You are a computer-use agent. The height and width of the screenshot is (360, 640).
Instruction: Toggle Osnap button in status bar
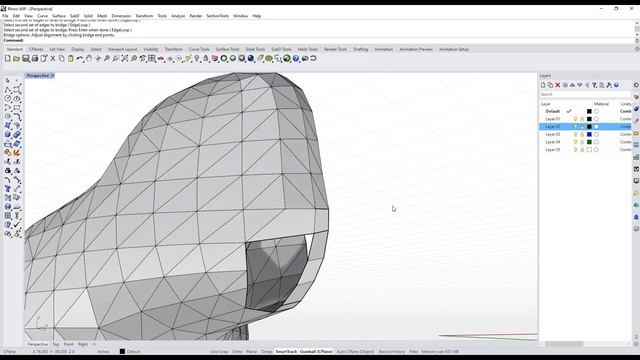tap(267, 351)
